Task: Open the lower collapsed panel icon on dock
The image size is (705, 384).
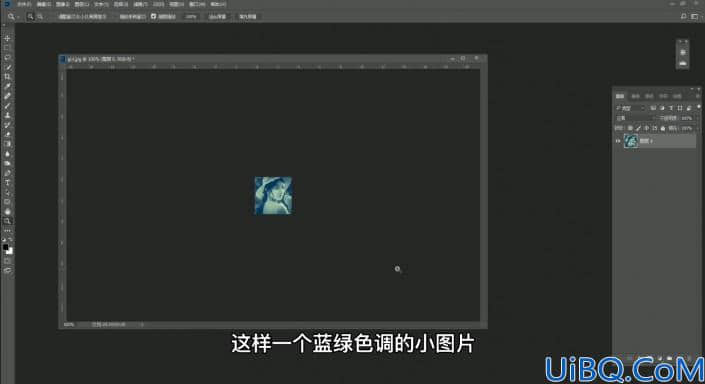Action: click(x=683, y=63)
